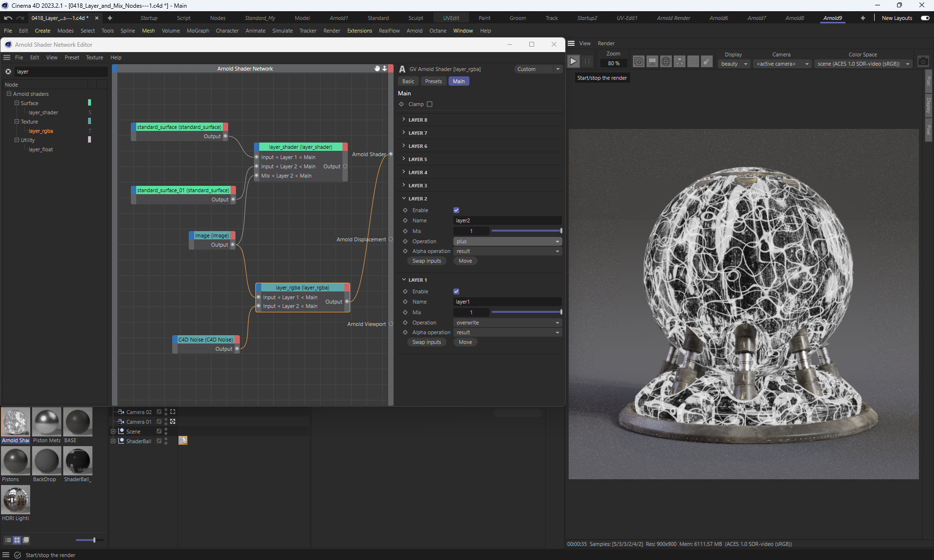Expand the LAYER 5 section
Screen dimensions: 934x560
[418, 159]
